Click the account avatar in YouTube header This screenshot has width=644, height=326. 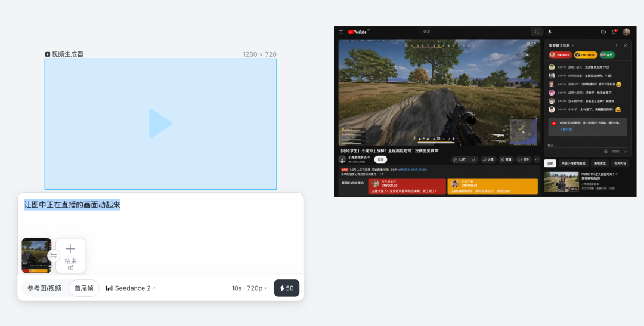[626, 32]
